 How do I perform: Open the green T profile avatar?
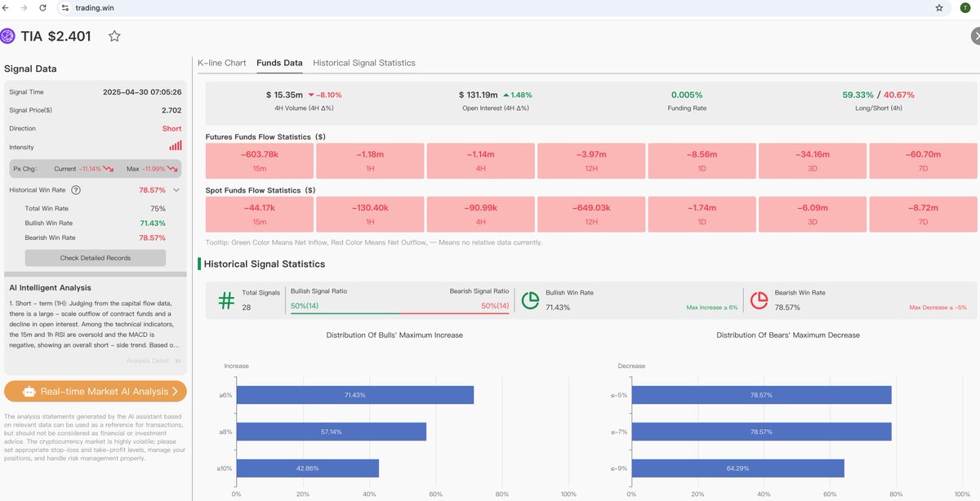(964, 7)
